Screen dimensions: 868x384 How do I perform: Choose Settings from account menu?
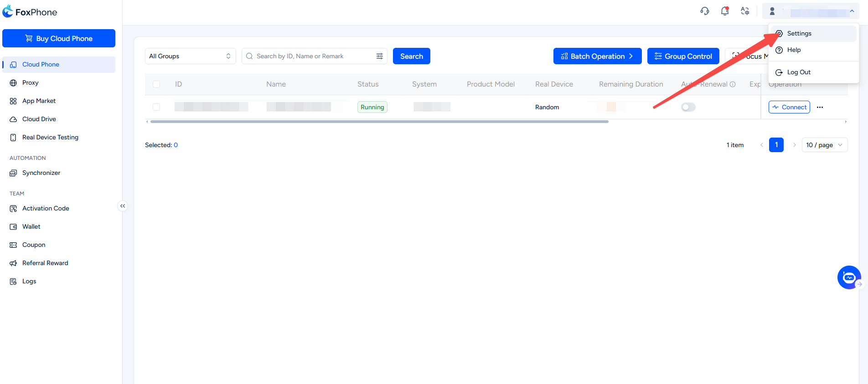[814, 34]
